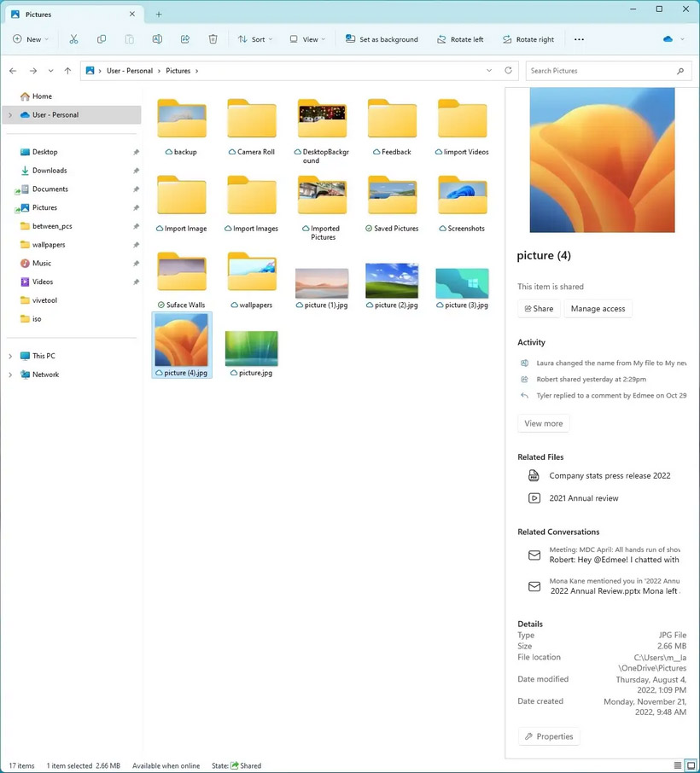Click the search magnifier icon

(680, 71)
